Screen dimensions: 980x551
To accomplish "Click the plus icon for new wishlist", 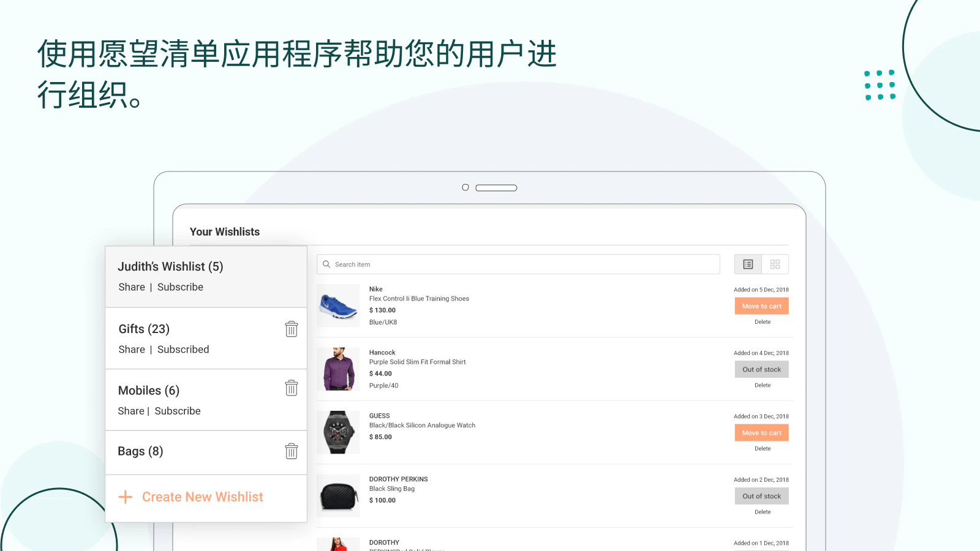I will pos(125,497).
